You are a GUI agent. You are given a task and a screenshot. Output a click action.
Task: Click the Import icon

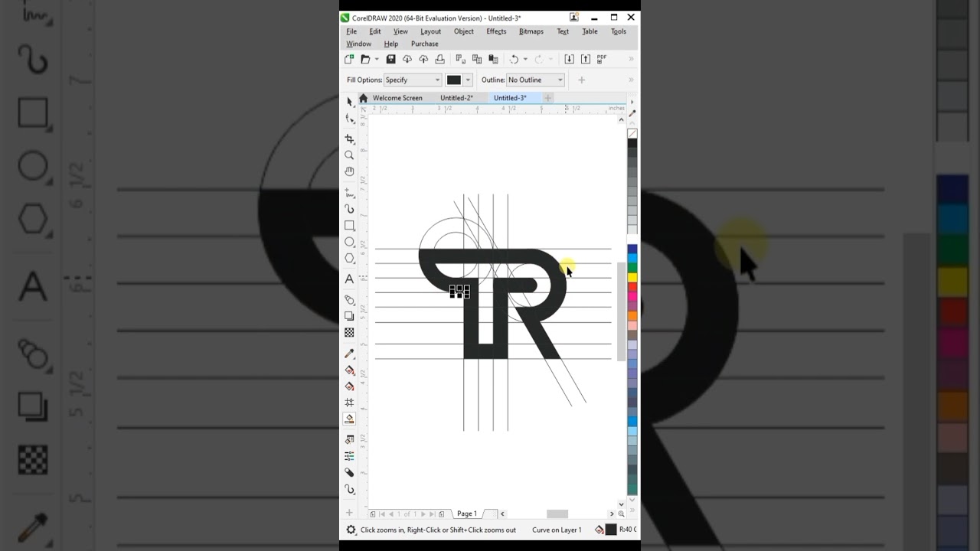569,59
